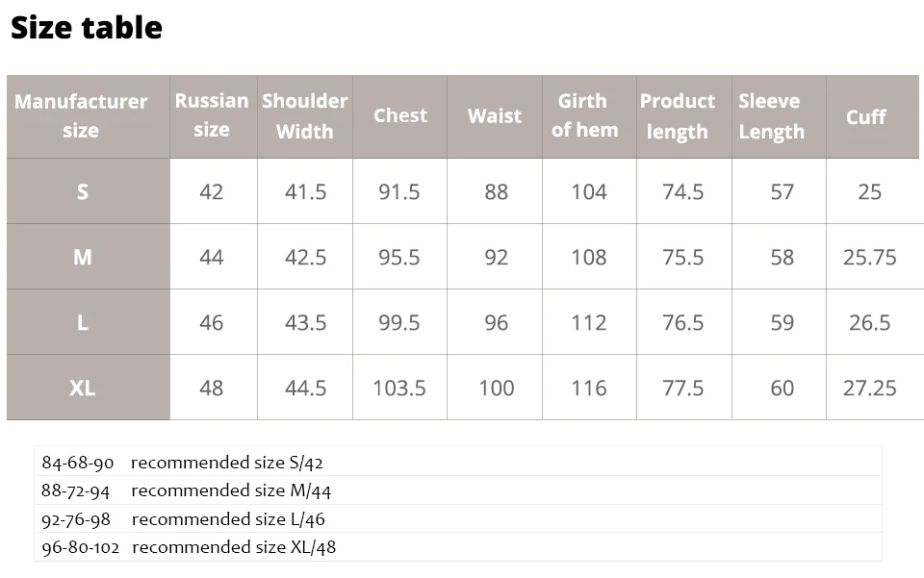The height and width of the screenshot is (578, 924).
Task: Click the Chest column header
Action: pyautogui.click(x=399, y=116)
